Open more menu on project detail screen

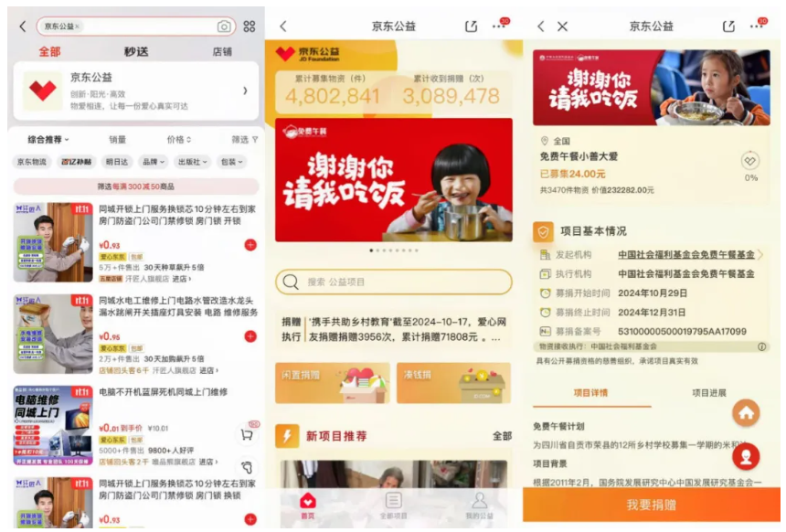(x=758, y=25)
